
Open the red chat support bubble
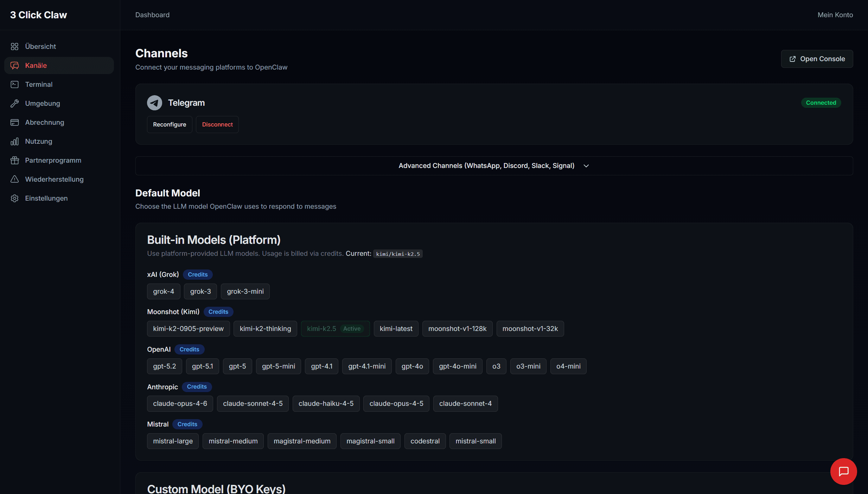pyautogui.click(x=843, y=471)
